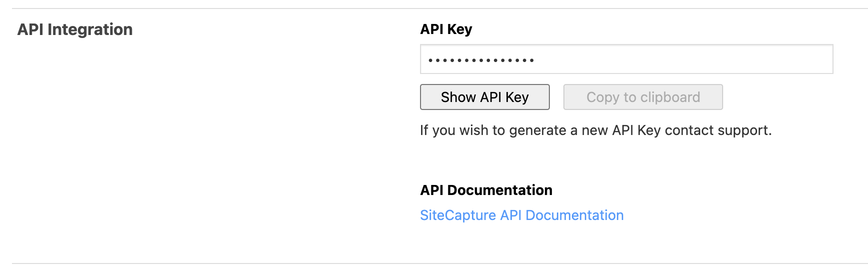Click the generate new API Key help text
Viewport: 868px width, 276px height.
click(595, 130)
